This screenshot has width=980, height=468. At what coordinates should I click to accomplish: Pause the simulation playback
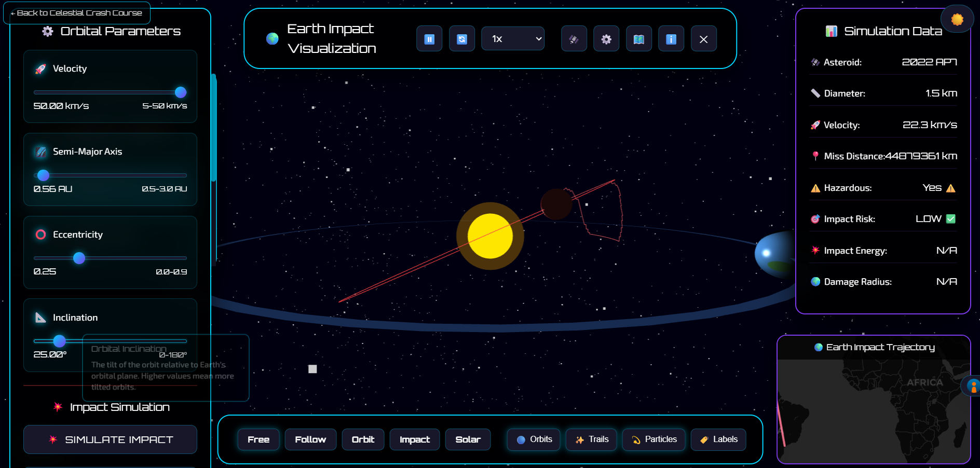429,39
